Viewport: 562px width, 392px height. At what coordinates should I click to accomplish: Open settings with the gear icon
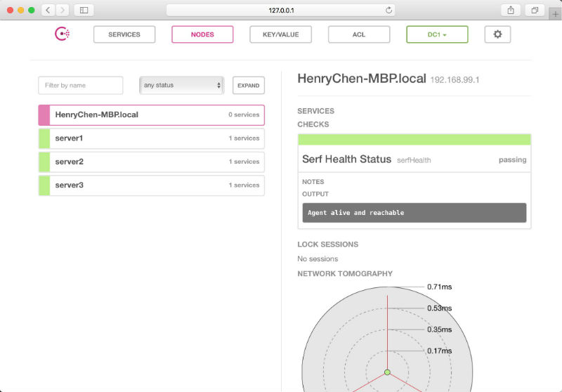(x=497, y=34)
